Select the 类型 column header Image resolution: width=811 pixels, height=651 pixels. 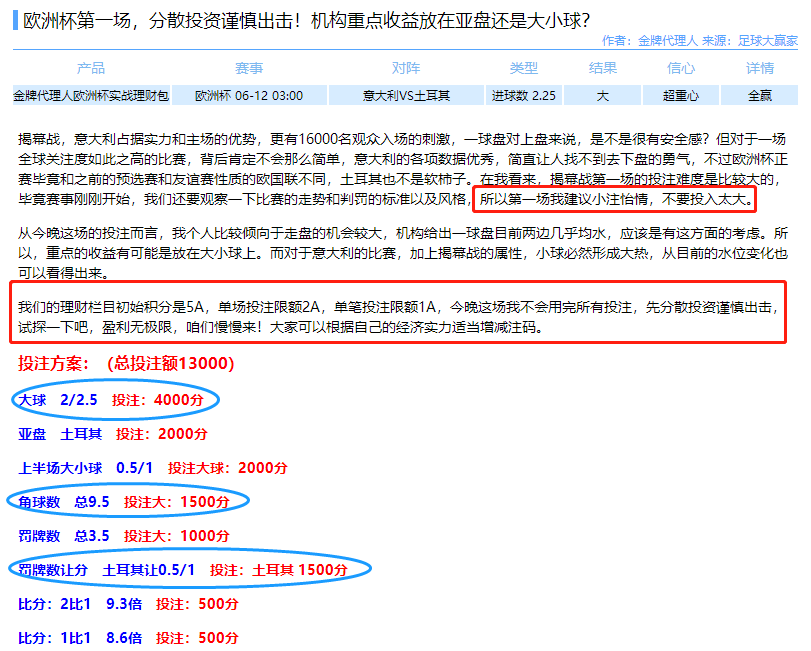point(524,68)
